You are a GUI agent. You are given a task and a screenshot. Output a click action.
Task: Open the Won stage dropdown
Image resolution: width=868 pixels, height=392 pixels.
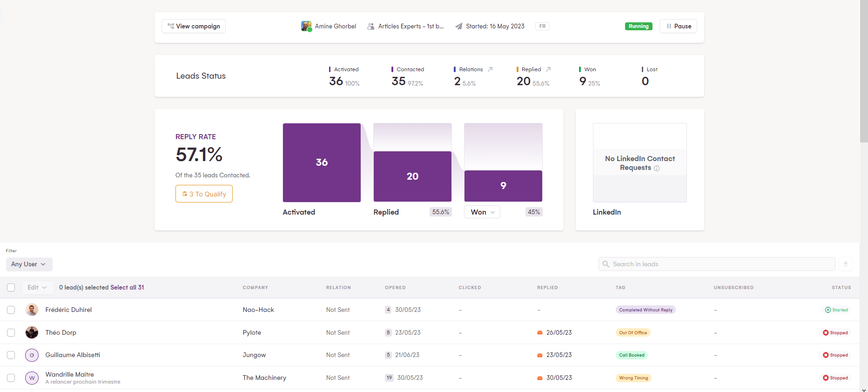(x=482, y=212)
